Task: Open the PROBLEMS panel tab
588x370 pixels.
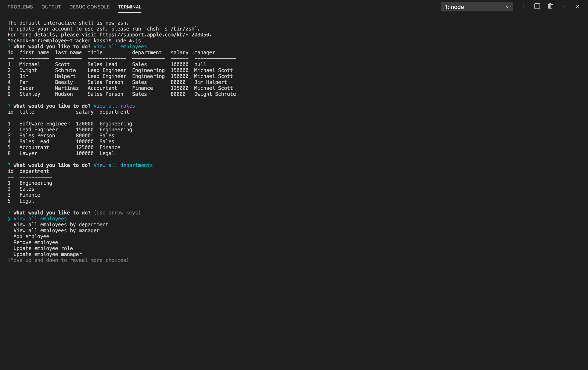Action: pos(20,7)
